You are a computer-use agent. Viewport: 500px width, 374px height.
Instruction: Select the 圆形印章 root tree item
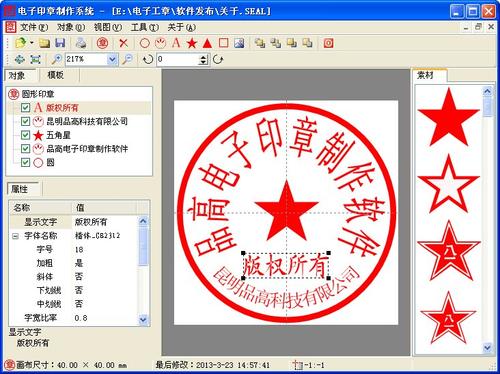point(38,94)
